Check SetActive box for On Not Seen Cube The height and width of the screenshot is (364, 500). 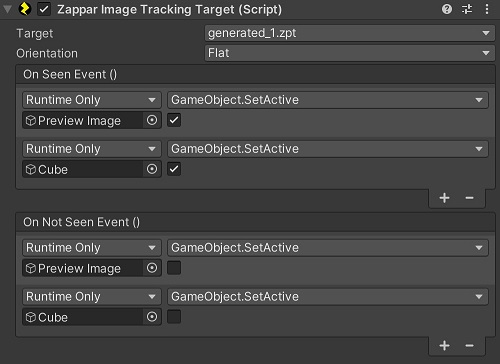click(174, 317)
